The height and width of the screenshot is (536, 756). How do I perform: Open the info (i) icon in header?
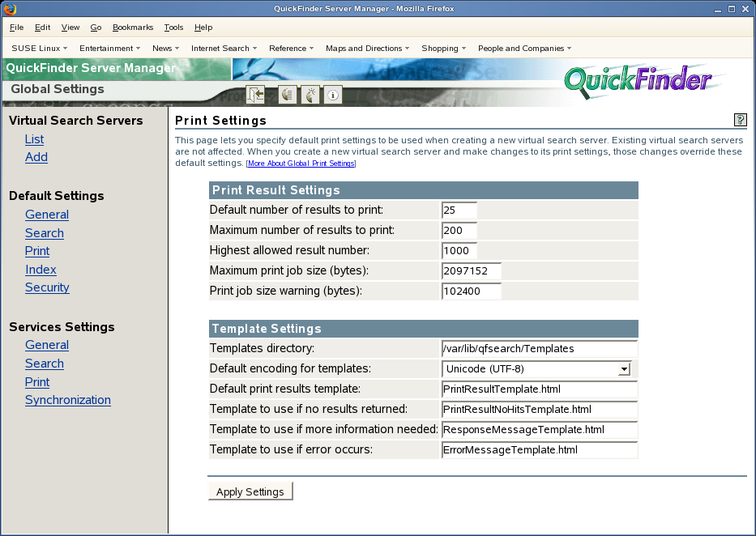click(x=333, y=95)
